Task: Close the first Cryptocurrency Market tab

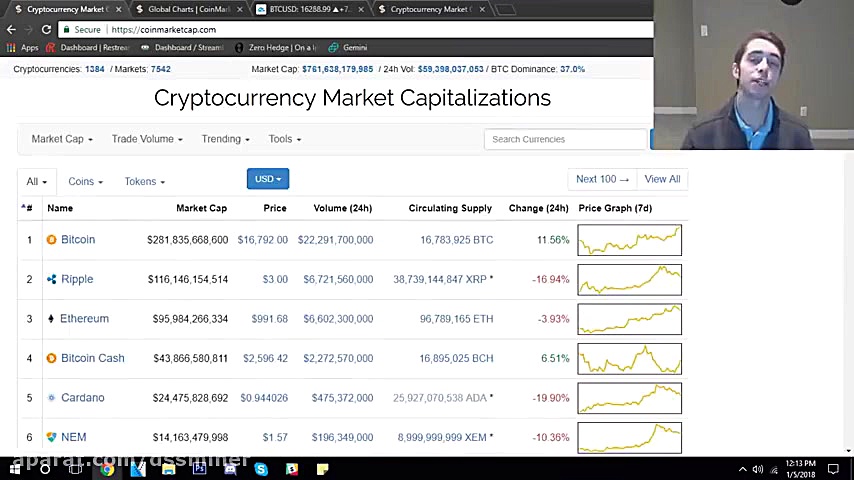Action: click(x=118, y=9)
